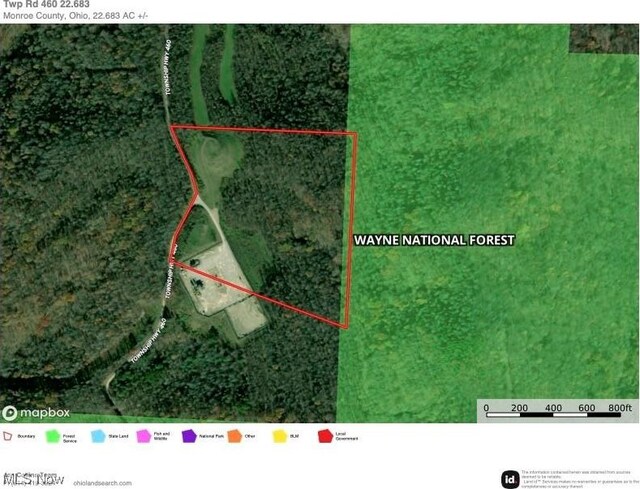Click the light blue State Land swatch
The image size is (640, 489).
(98, 436)
